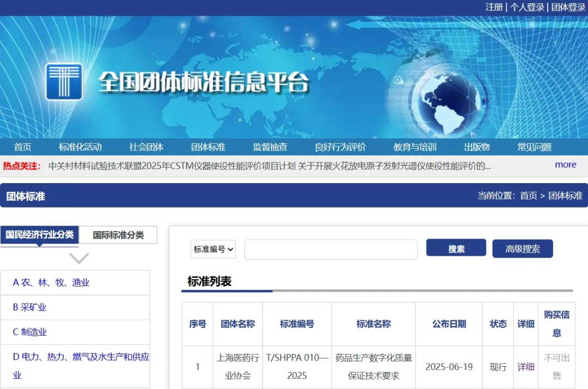Click the platform logo icon in the banner
588x389 pixels.
[64, 82]
